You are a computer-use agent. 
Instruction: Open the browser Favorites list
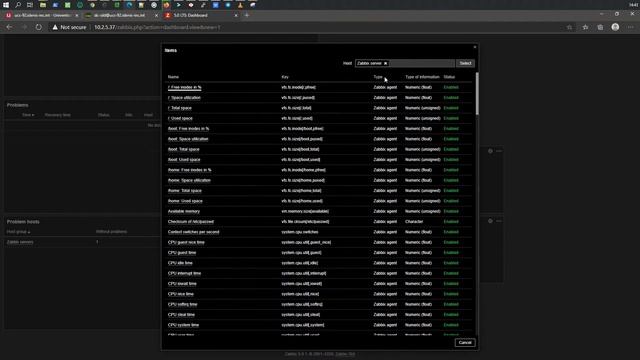click(585, 27)
